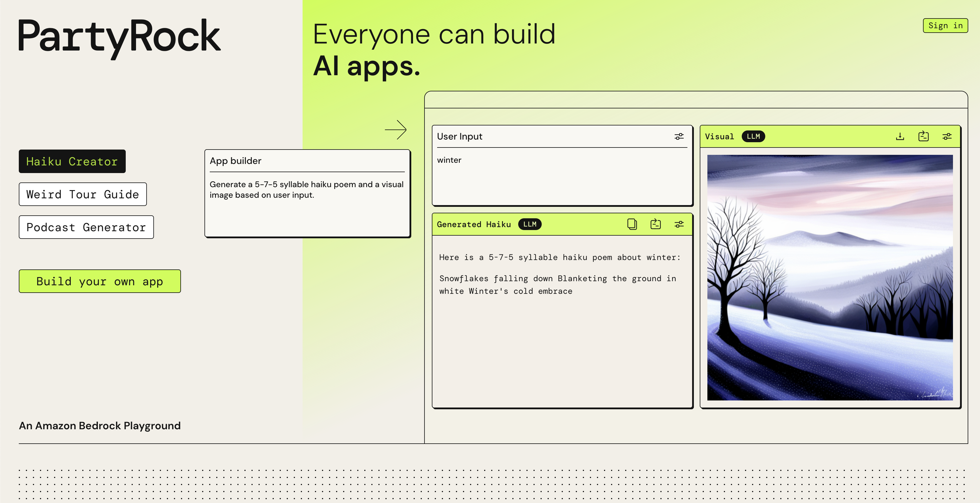Click the regenerate icon in Visual widget
The height and width of the screenshot is (503, 980).
click(x=923, y=136)
